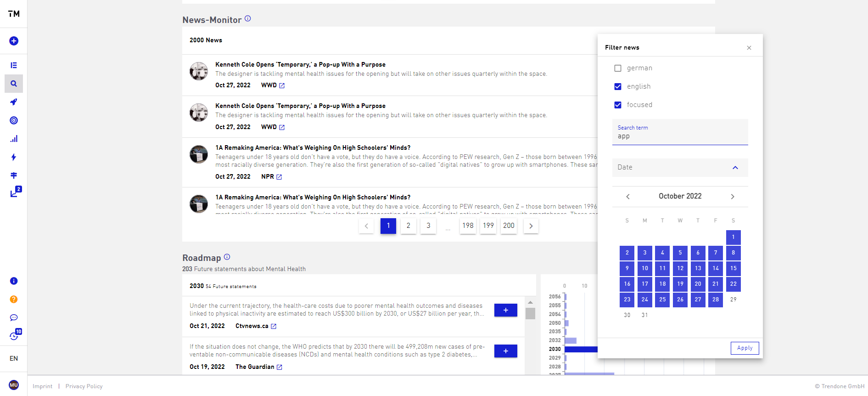This screenshot has width=868, height=396.
Task: Uncheck the english checkbox
Action: pos(618,86)
